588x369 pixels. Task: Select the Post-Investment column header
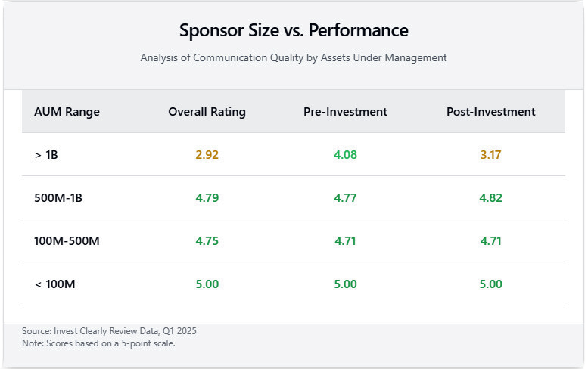490,112
